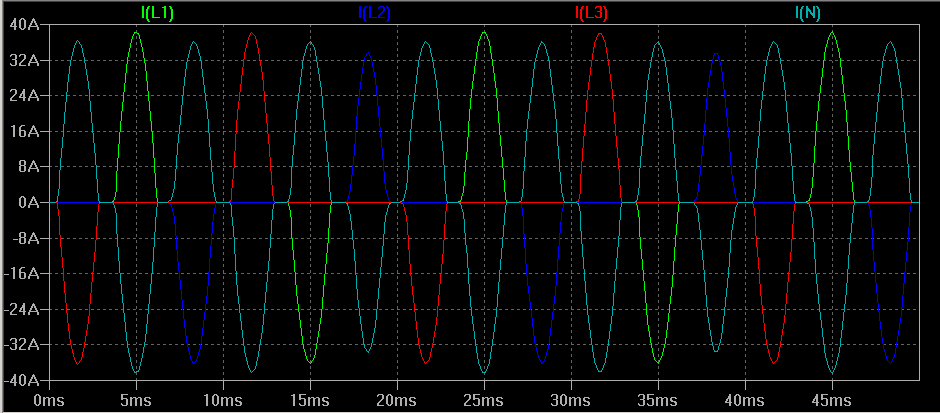
Task: Click the 0ms time axis label
Action: pyautogui.click(x=49, y=400)
